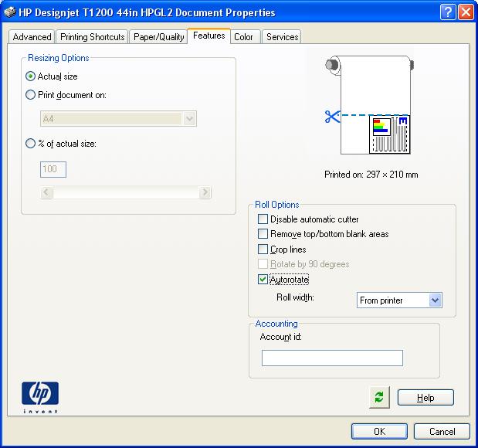The height and width of the screenshot is (448, 478).
Task: Click the Help button
Action: 425,397
